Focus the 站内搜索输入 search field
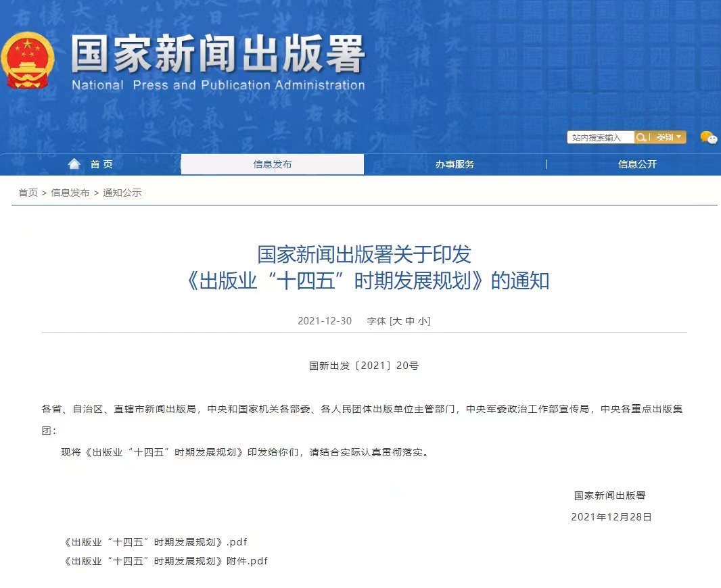The image size is (721, 588). pyautogui.click(x=601, y=137)
